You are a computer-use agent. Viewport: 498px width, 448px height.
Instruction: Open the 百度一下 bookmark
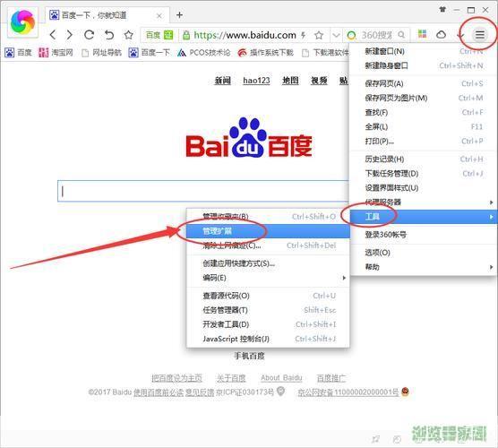(150, 53)
